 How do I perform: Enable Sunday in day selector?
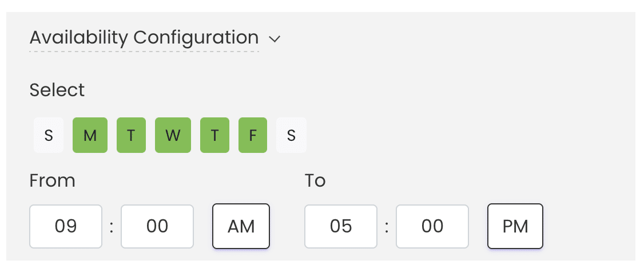(49, 136)
